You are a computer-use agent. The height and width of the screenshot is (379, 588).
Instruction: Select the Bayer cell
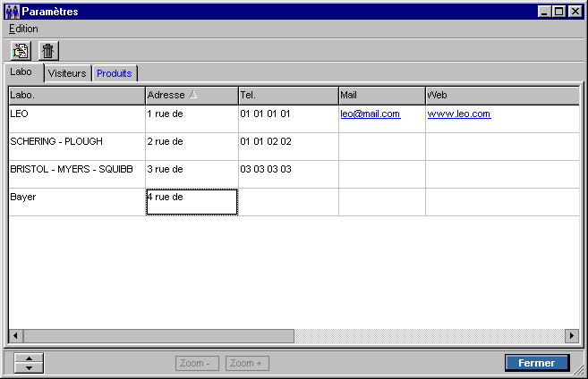[x=77, y=202]
